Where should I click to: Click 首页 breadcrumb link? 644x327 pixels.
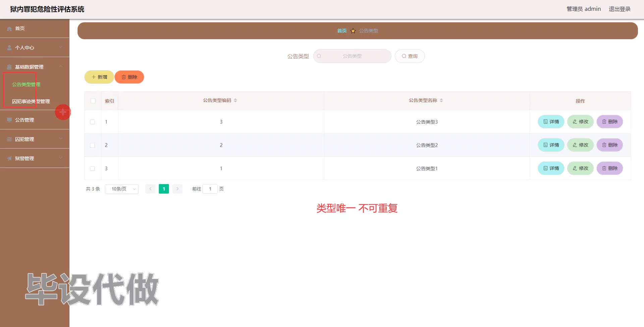click(342, 31)
